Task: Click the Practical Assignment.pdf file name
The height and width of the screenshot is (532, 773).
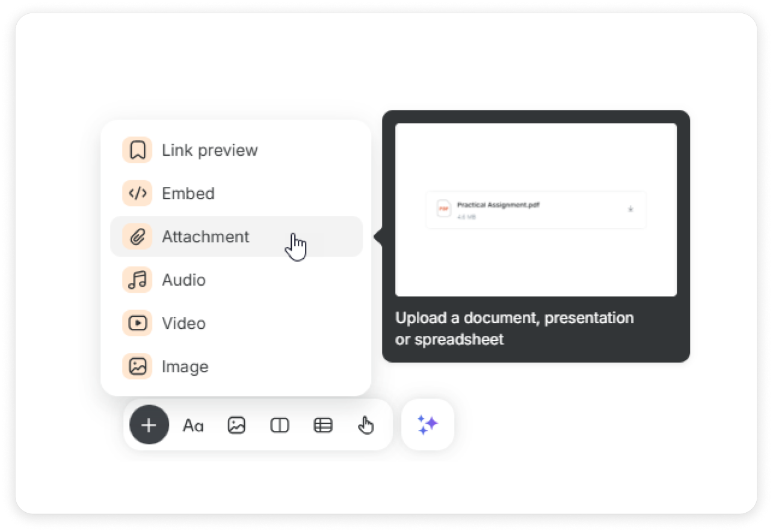Action: click(497, 205)
